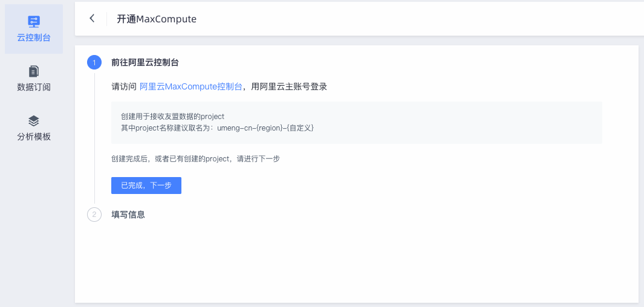Click the 分析模板 layers icon

pos(34,121)
